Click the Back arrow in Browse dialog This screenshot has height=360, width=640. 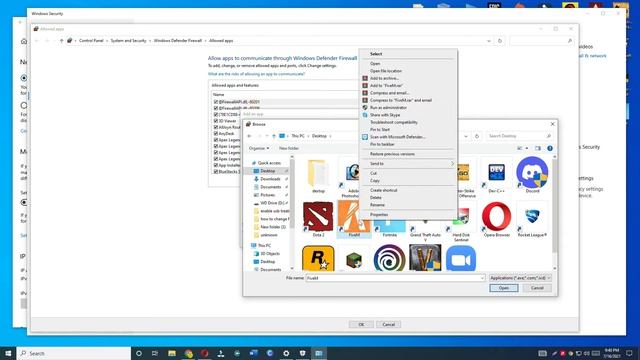pos(249,136)
